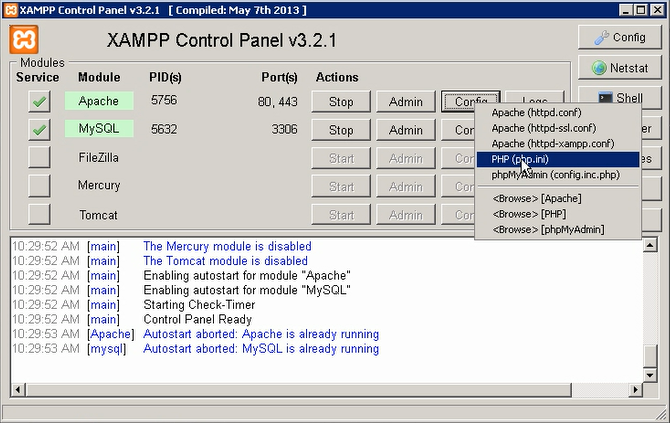Click the FileZilla Config button
This screenshot has width=670, height=423.
click(x=458, y=158)
